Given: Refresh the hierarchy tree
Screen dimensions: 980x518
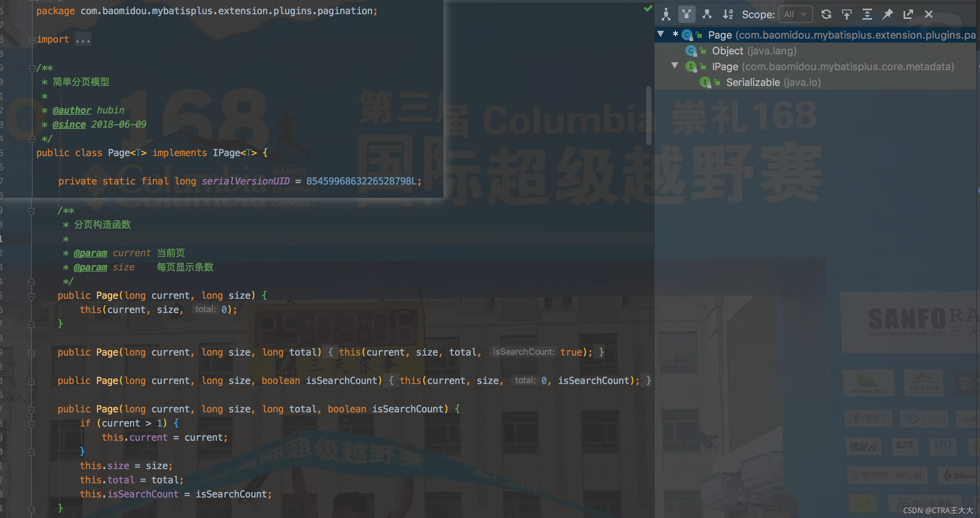Looking at the screenshot, I should [x=826, y=15].
